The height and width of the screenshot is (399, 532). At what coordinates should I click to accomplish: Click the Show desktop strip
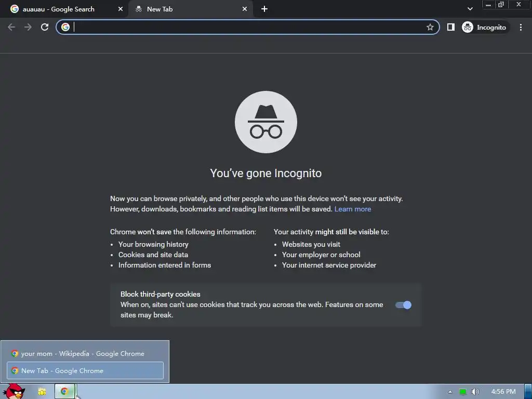[528, 392]
